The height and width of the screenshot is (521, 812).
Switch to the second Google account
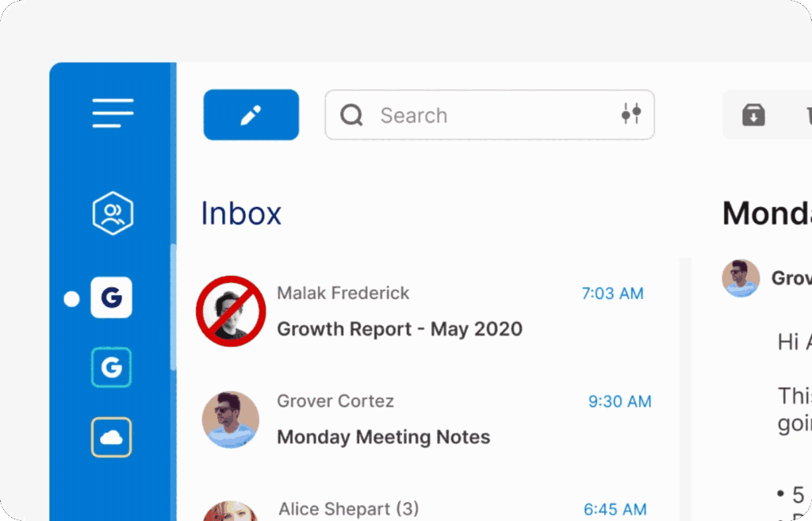point(111,366)
